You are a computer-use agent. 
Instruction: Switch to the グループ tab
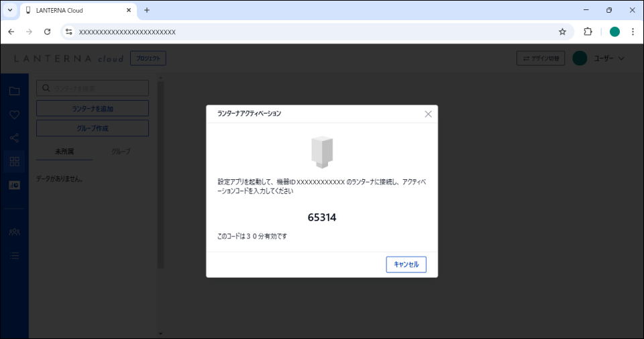coord(120,152)
